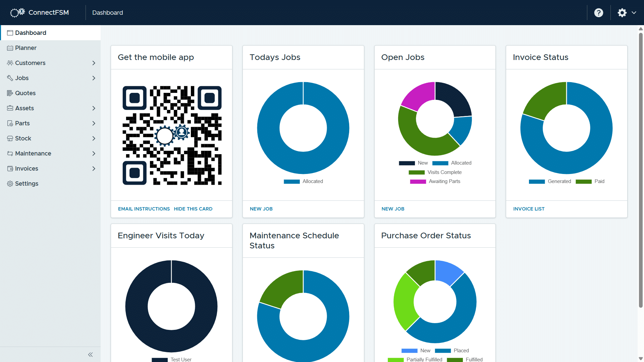This screenshot has height=362, width=644.
Task: Select Customers menu item label
Action: [30, 63]
